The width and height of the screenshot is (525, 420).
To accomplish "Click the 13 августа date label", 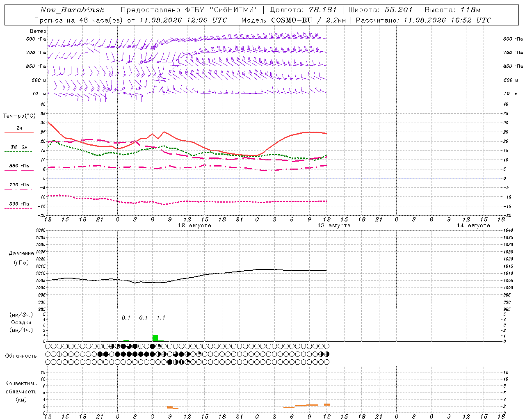I will 334,225.
